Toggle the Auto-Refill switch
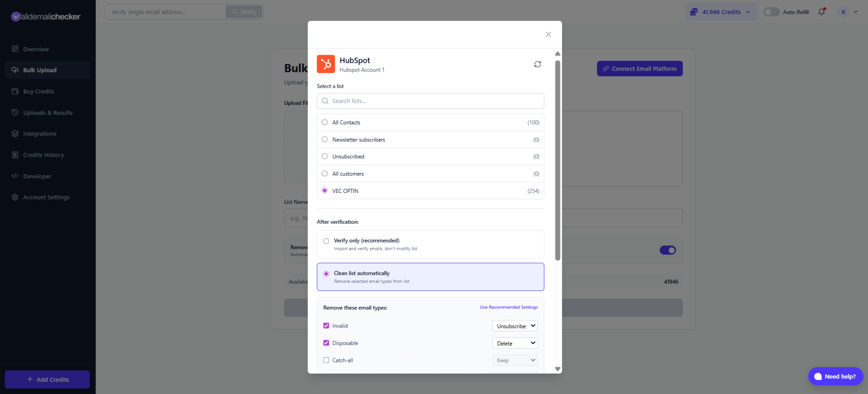 (x=771, y=12)
